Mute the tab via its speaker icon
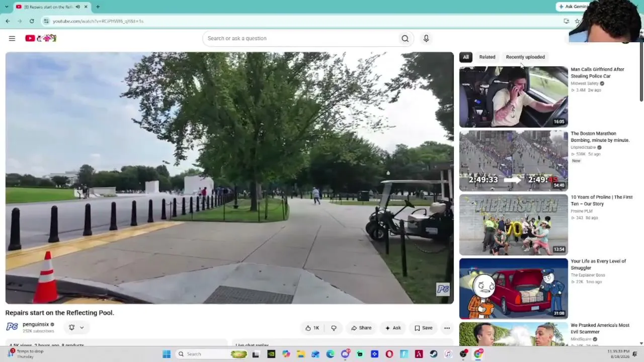This screenshot has width=644, height=362. point(77,7)
